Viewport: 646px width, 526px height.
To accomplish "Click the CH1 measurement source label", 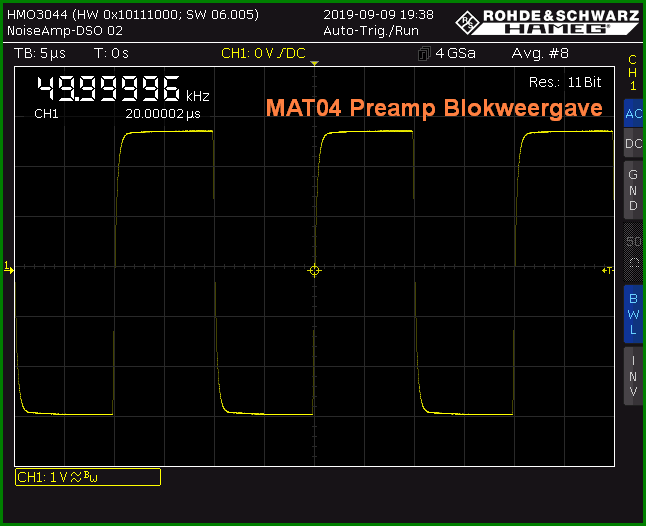I will tap(46, 114).
